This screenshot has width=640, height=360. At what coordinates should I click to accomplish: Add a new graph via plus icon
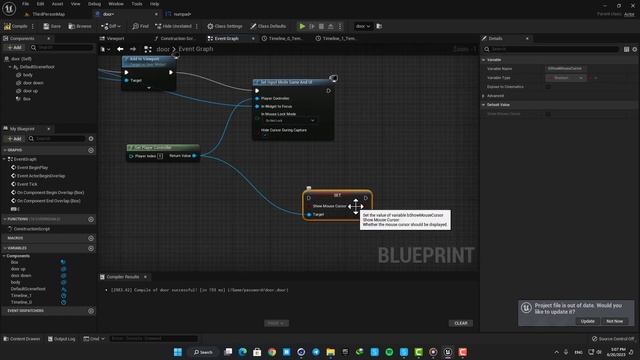click(x=91, y=150)
